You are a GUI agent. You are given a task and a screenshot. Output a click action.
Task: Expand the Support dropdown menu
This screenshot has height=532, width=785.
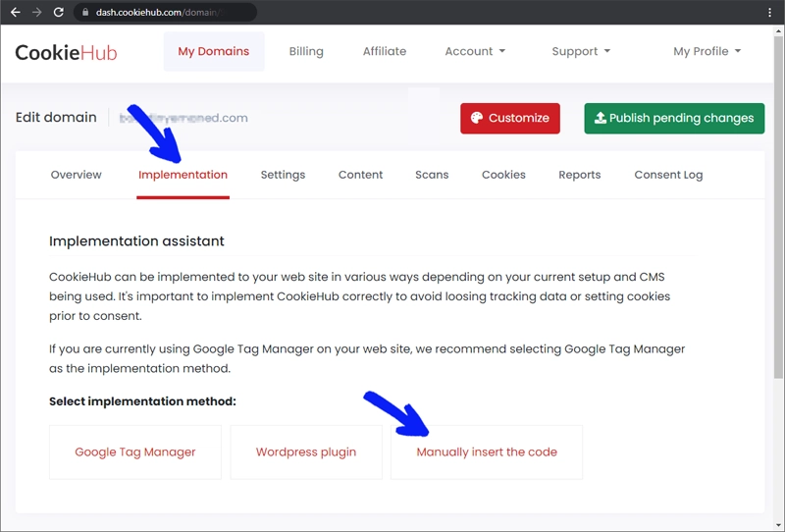pyautogui.click(x=581, y=51)
